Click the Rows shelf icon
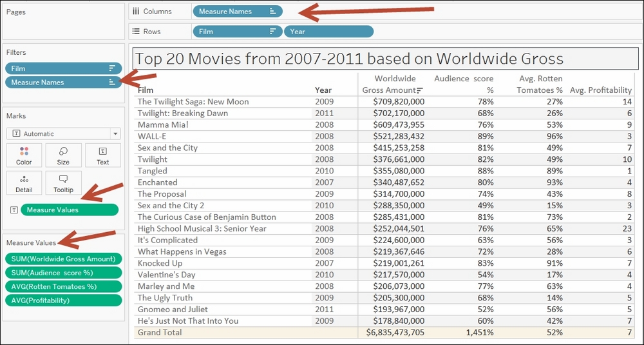This screenshot has height=345, width=644. pos(136,31)
